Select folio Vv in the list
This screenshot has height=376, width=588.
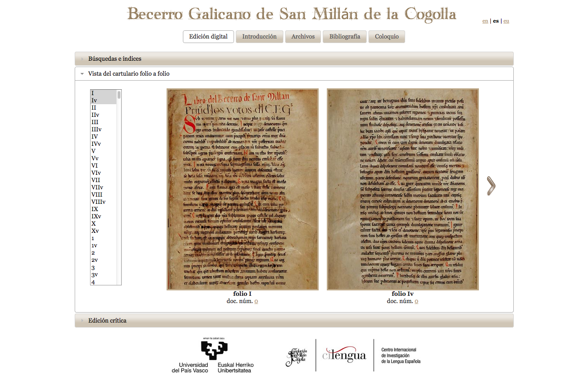pyautogui.click(x=104, y=159)
